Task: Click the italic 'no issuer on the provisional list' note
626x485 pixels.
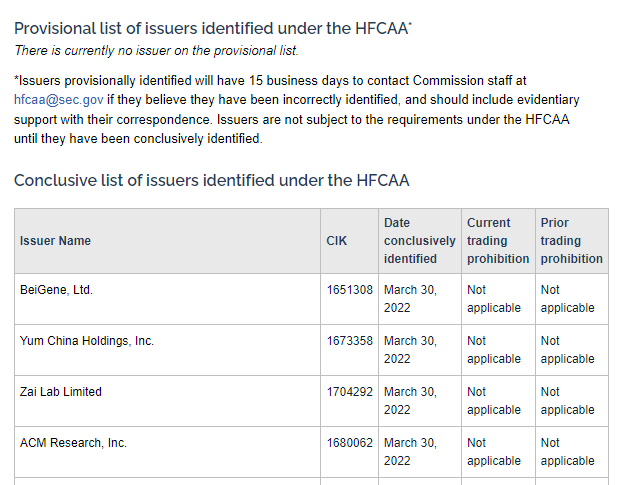Action: pos(156,51)
